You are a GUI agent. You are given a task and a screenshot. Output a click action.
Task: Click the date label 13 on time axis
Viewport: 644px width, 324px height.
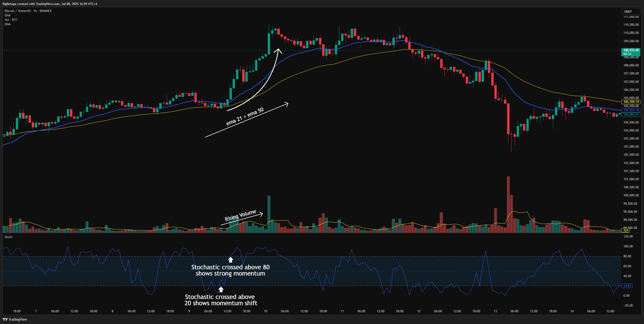(x=495, y=311)
